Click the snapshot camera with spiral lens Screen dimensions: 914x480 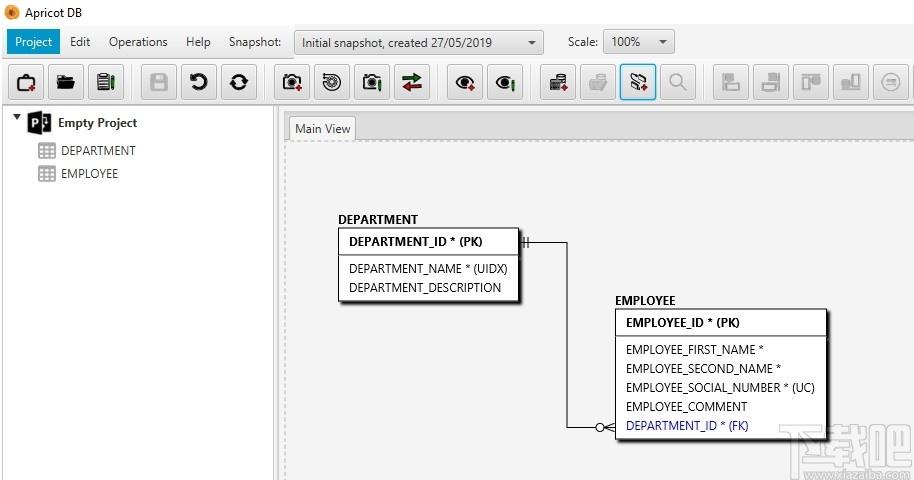point(332,82)
